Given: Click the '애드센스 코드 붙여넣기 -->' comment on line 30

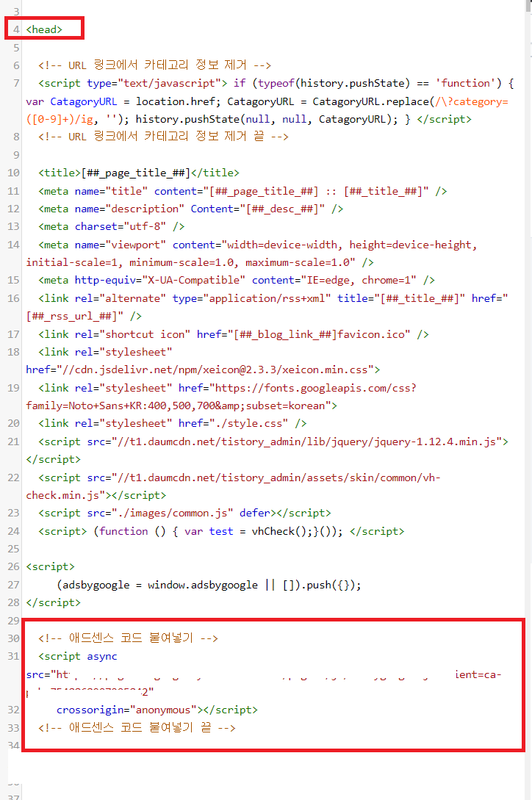Looking at the screenshot, I should pos(128,638).
